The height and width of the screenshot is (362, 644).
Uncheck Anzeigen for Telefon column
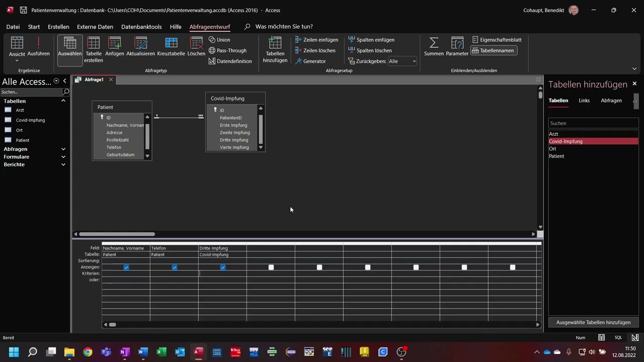(x=175, y=267)
